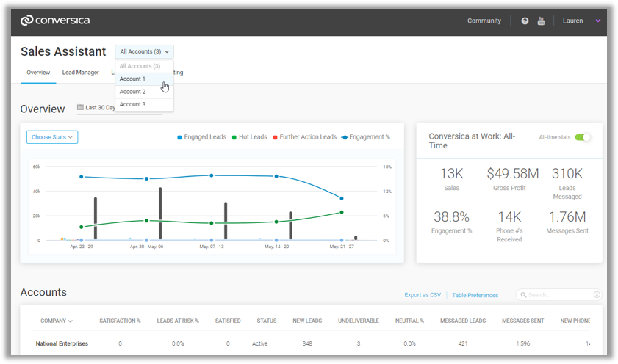The width and height of the screenshot is (618, 364).
Task: Sort by MESSAGED LEADS column header
Action: tap(463, 321)
